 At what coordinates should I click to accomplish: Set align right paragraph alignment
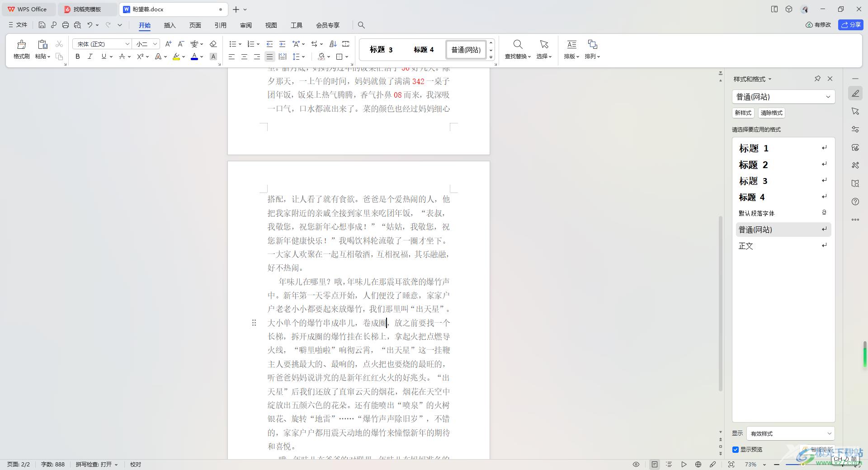257,56
